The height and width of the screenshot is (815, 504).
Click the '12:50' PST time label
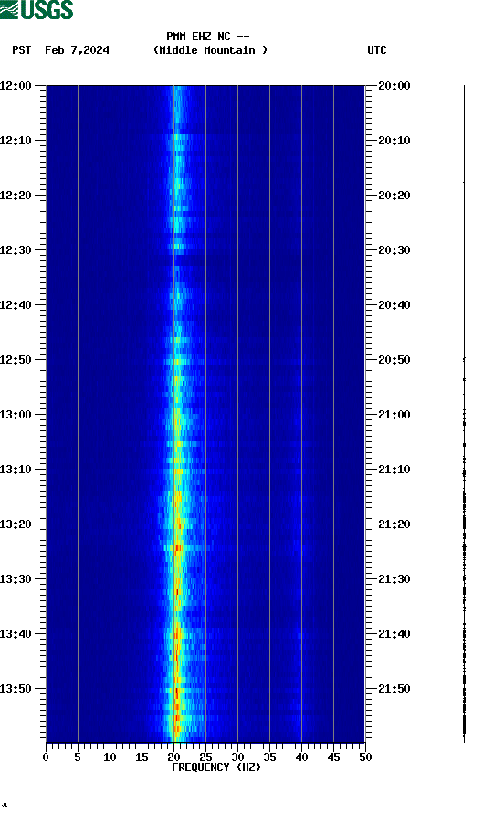16,360
